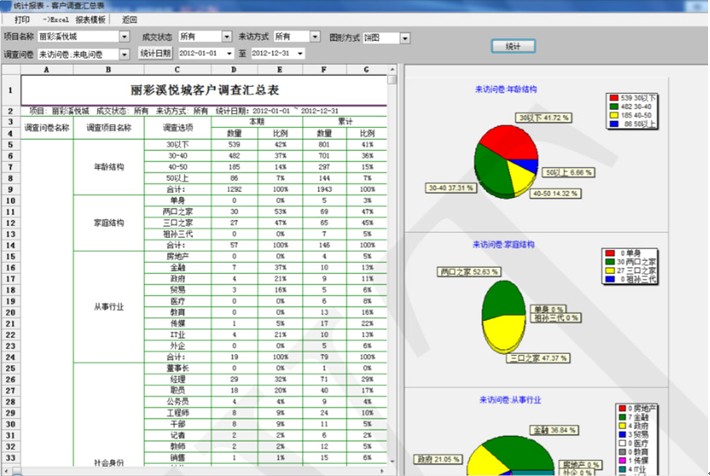Screen dimensions: 710x476
Task: Click the 家庭结构 cell
Action: coord(109,223)
